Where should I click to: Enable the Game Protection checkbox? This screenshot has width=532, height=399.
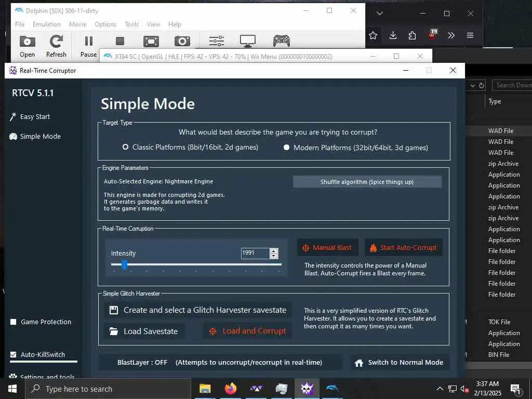[x=13, y=322]
